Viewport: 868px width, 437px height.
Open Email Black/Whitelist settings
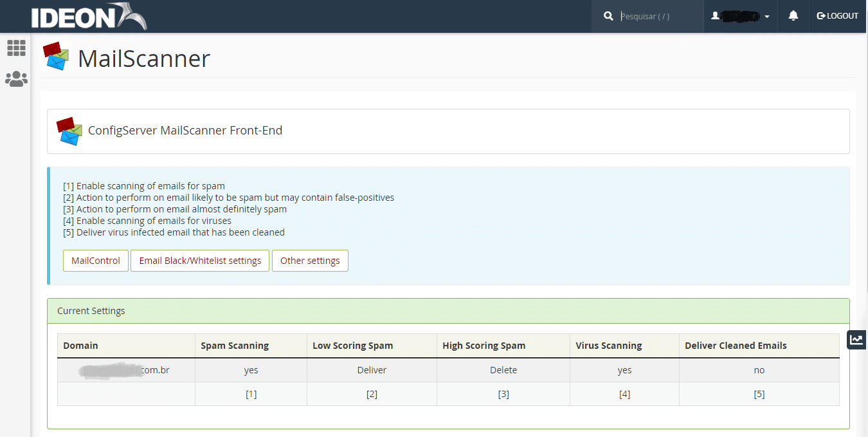pos(199,261)
